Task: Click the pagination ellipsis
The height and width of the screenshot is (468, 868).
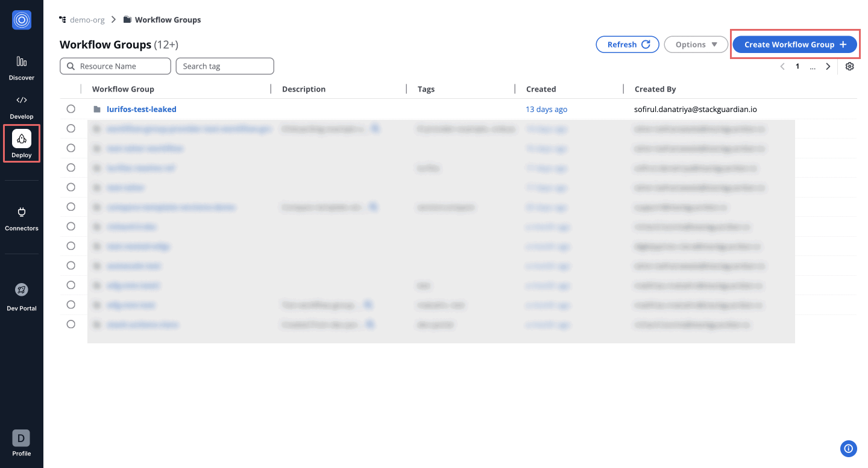Action: point(813,67)
